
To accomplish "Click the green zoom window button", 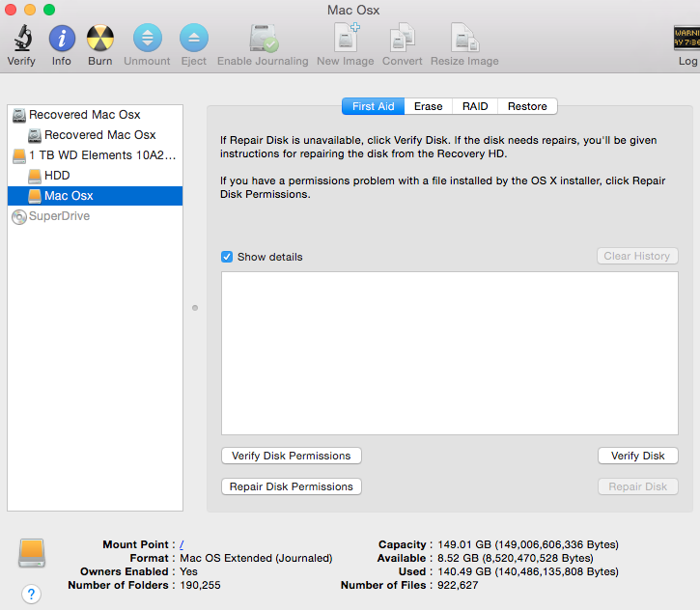I will click(49, 10).
